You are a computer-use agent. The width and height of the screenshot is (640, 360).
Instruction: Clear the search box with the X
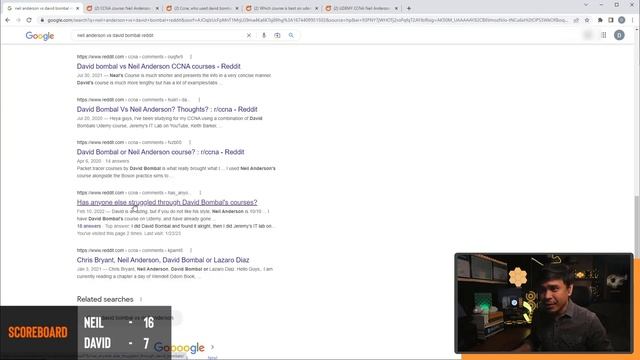249,36
